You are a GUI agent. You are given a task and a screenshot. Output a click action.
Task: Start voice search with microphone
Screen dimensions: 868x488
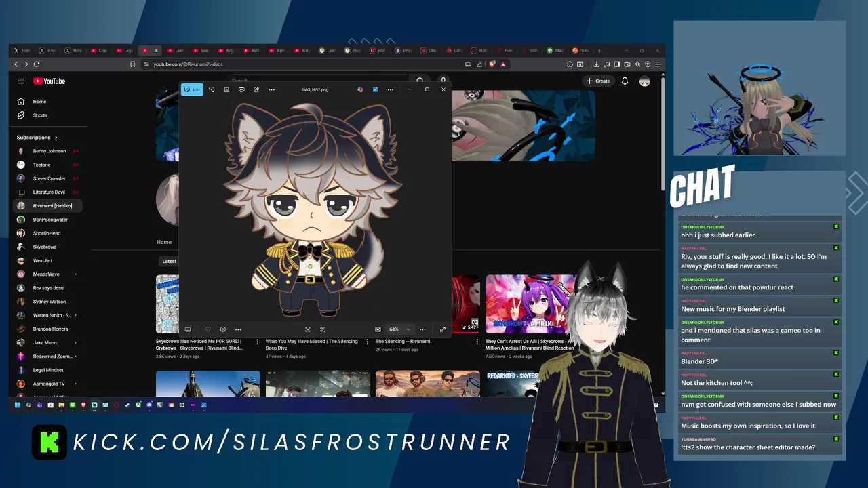443,81
